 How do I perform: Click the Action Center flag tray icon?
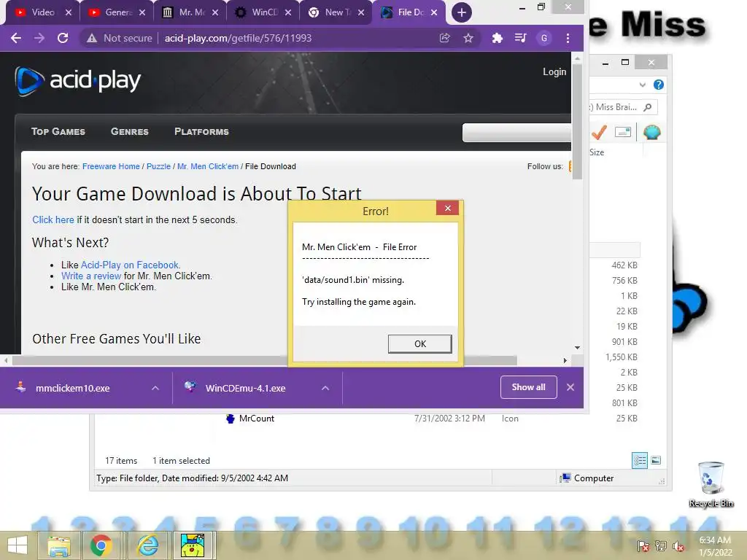[x=643, y=545]
